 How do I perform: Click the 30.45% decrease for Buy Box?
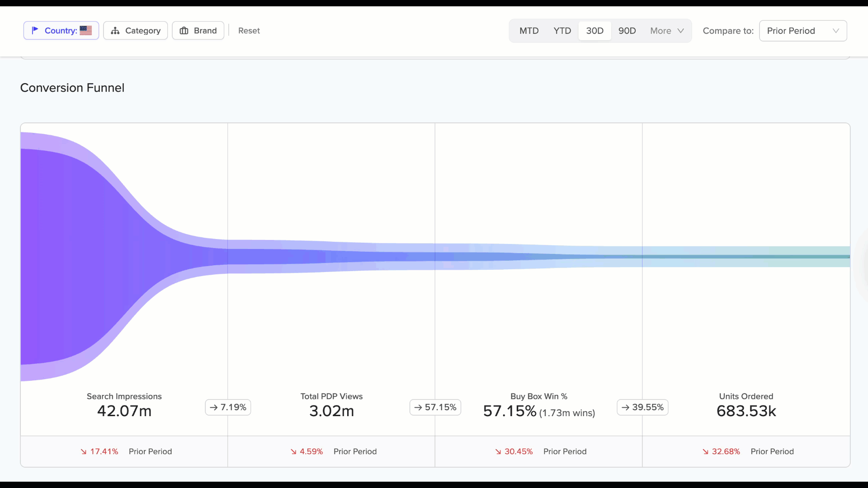click(x=519, y=451)
